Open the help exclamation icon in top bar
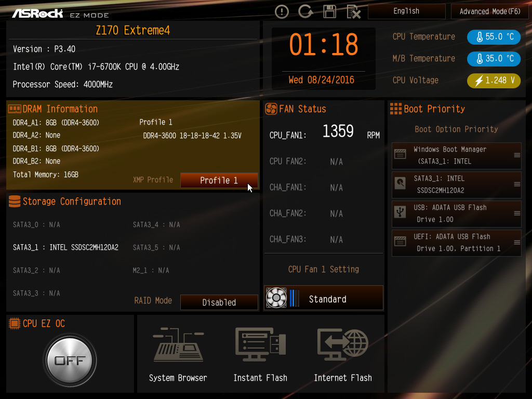 tap(282, 12)
